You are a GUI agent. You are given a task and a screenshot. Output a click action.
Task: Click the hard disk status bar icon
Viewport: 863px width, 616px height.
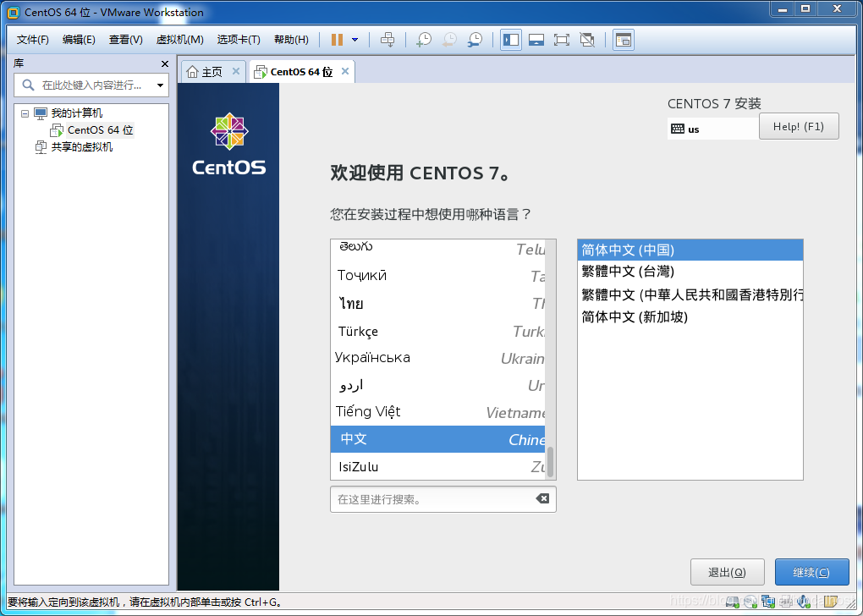tap(733, 602)
